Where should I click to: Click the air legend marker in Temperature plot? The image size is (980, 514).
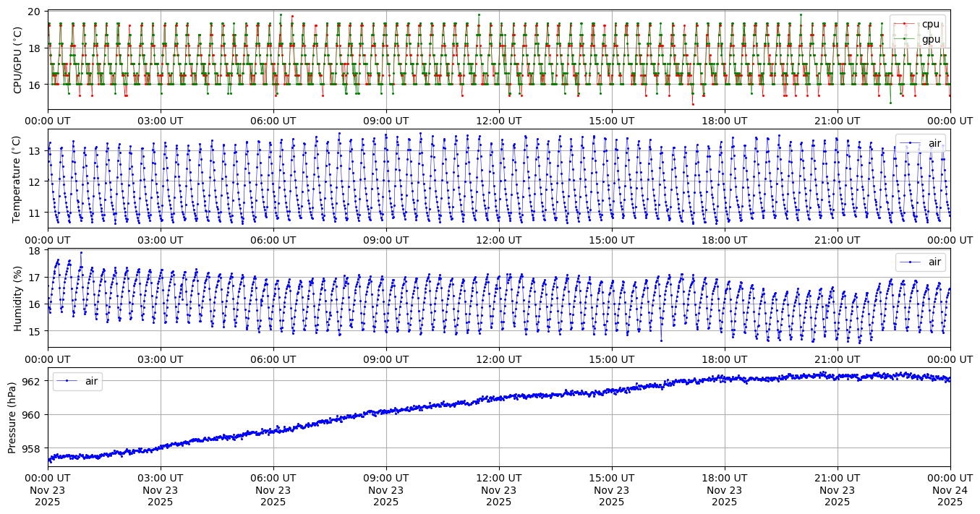point(910,143)
